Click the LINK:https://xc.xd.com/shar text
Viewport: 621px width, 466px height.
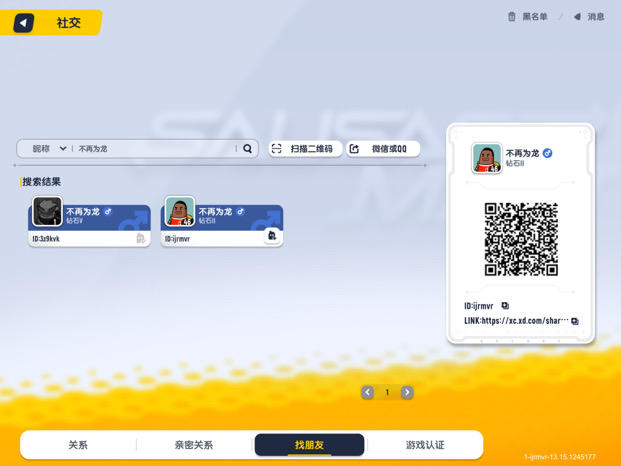tap(516, 321)
